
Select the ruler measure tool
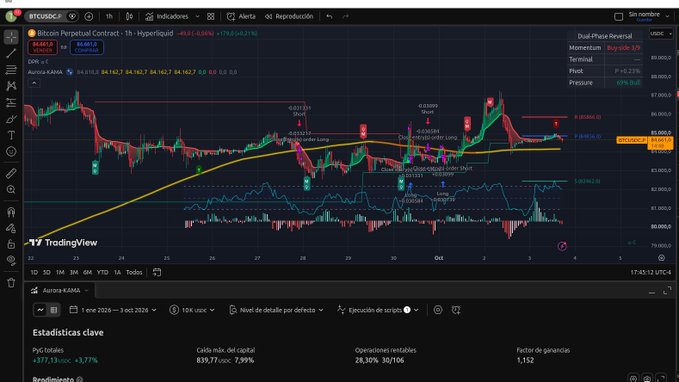pyautogui.click(x=11, y=173)
